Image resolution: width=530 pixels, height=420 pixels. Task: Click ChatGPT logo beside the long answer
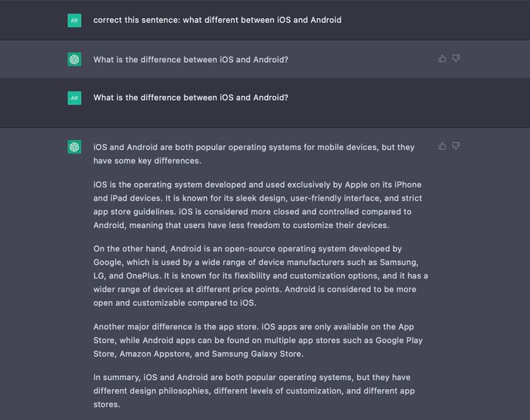tap(74, 147)
